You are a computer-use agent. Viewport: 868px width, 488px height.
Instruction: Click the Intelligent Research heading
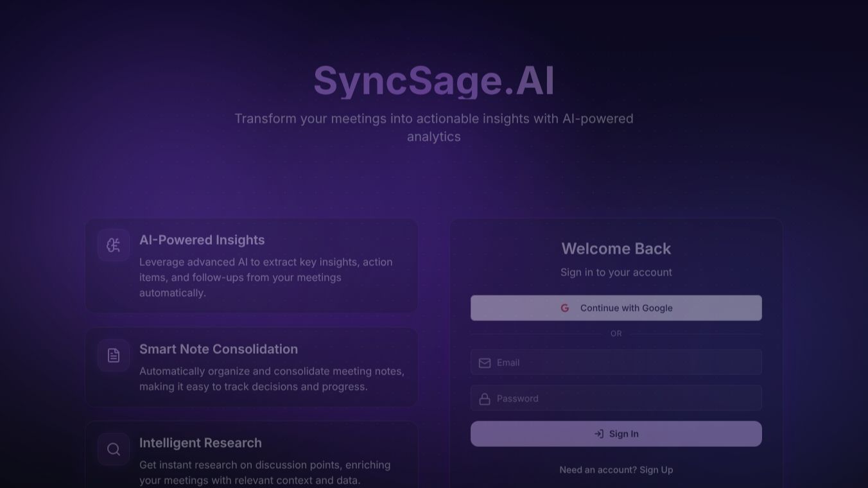pos(200,442)
